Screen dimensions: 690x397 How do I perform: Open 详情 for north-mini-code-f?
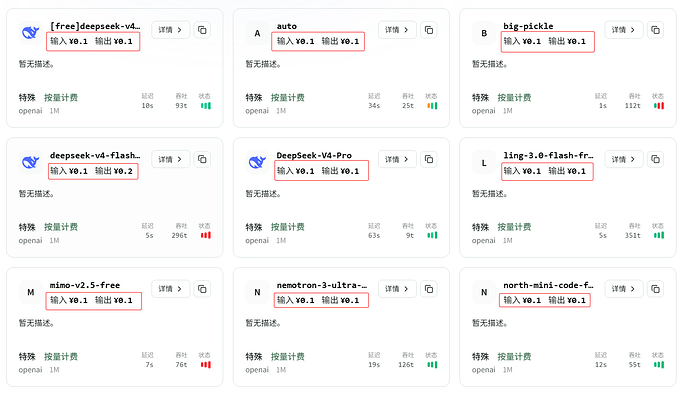tap(624, 289)
